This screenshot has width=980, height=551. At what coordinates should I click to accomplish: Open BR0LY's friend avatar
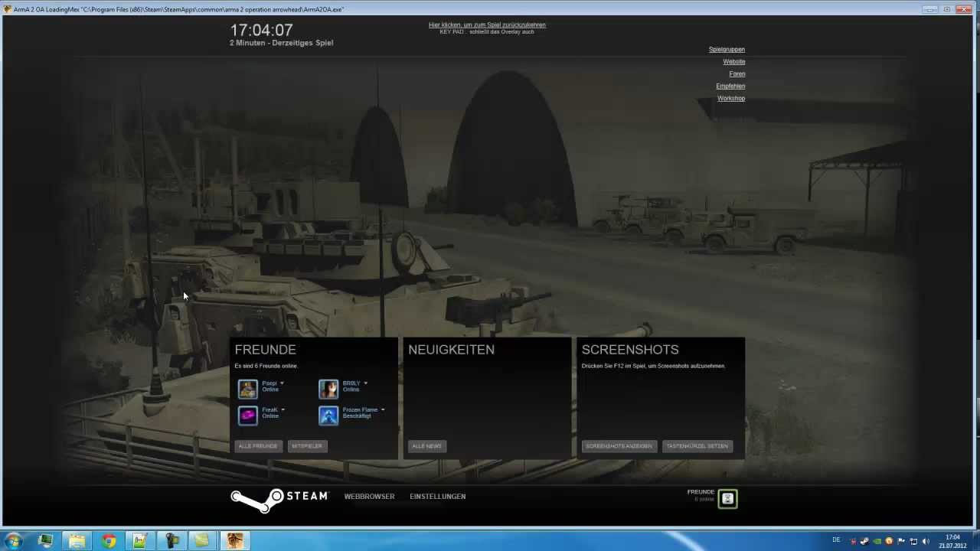[328, 389]
